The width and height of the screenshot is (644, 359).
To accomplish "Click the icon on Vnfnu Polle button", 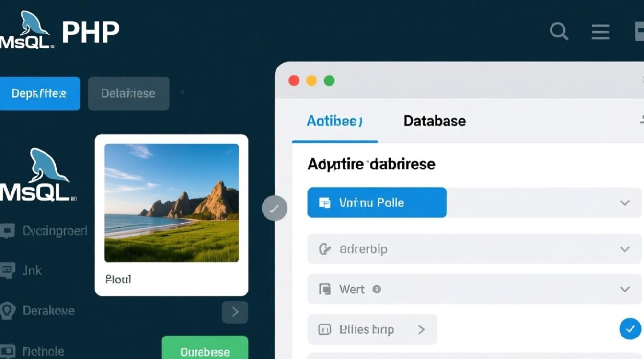I will click(325, 202).
